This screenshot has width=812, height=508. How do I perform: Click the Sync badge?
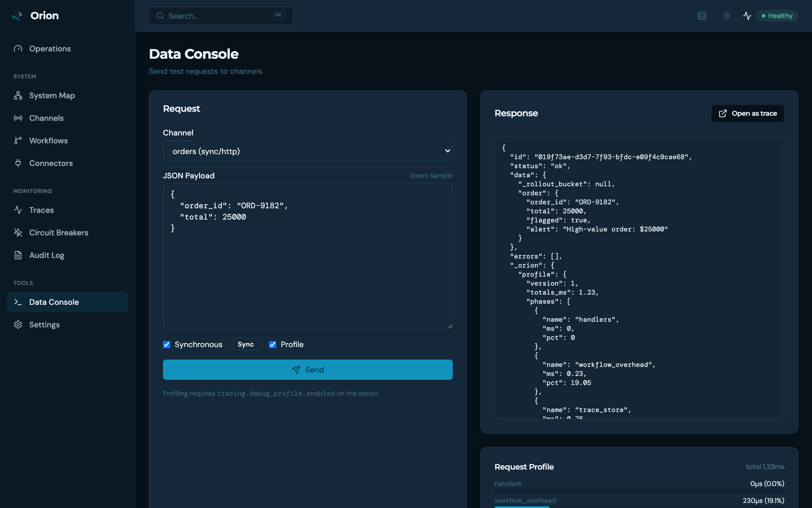point(246,344)
